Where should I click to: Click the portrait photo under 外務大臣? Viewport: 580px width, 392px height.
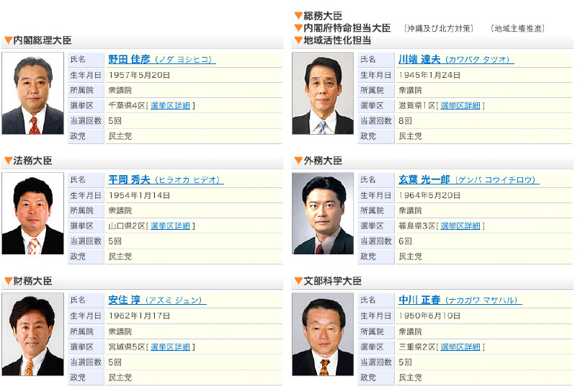click(324, 214)
